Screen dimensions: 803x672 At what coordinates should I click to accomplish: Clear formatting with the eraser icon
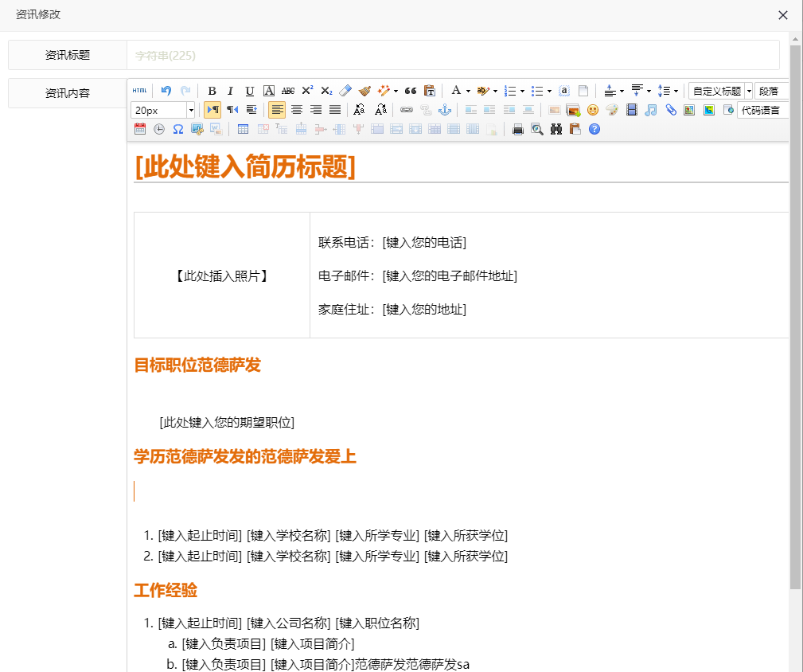coord(345,91)
